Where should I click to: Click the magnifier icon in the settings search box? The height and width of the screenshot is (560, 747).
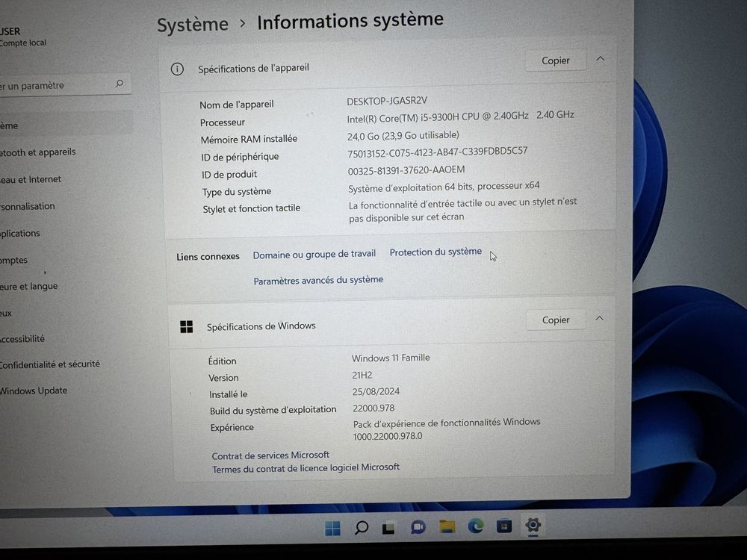pyautogui.click(x=120, y=84)
